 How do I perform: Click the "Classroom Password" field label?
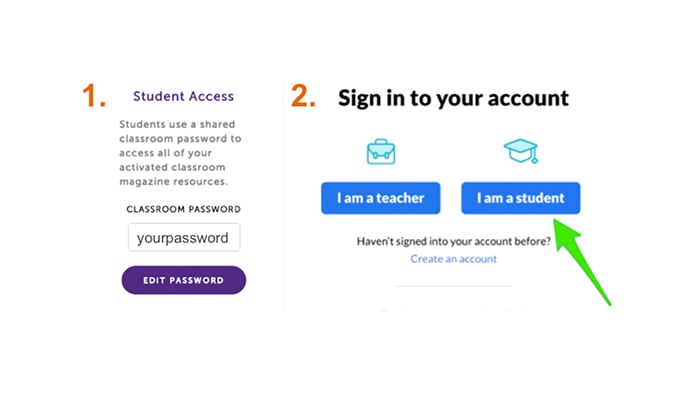tap(183, 209)
